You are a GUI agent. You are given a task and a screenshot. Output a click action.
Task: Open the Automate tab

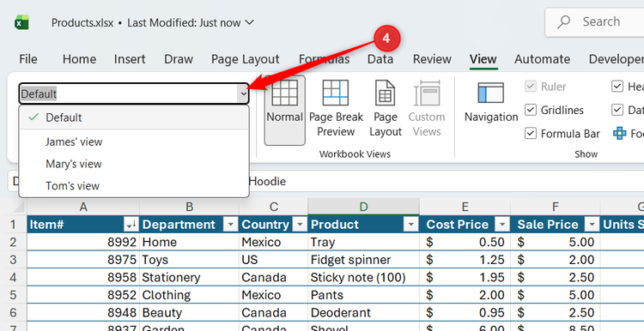point(542,59)
